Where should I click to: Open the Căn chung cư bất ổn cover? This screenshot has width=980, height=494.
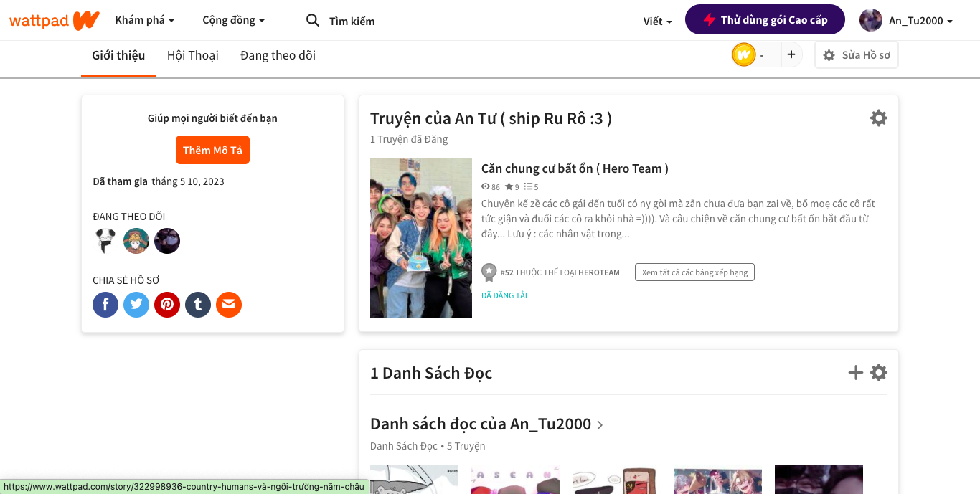point(421,238)
